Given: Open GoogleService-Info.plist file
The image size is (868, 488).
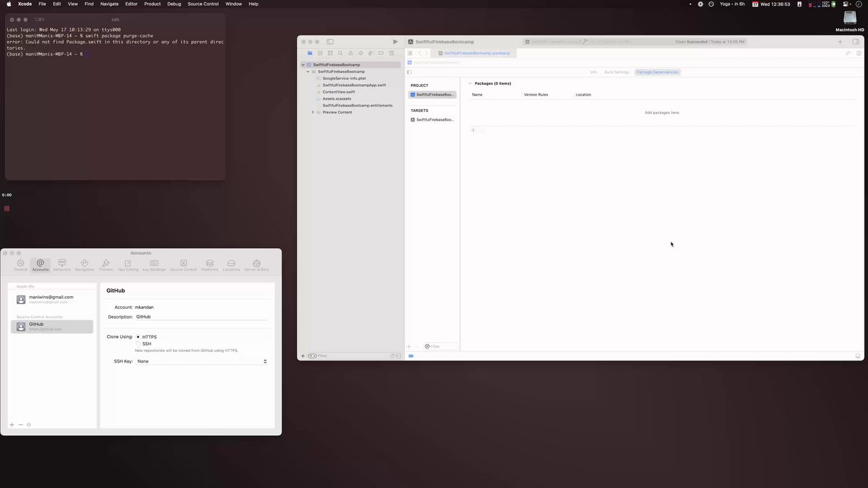Looking at the screenshot, I should click(x=344, y=79).
